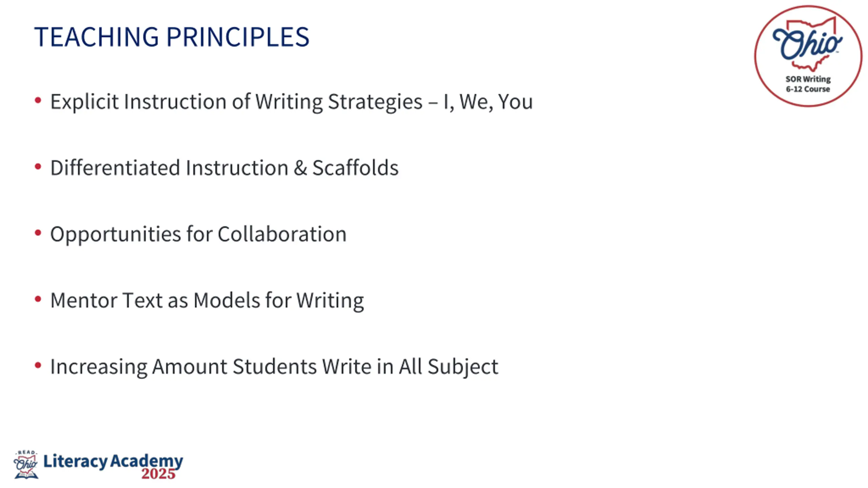868x488 pixels.
Task: Click the SOR Writing 6-12 Course caption
Action: click(x=808, y=84)
